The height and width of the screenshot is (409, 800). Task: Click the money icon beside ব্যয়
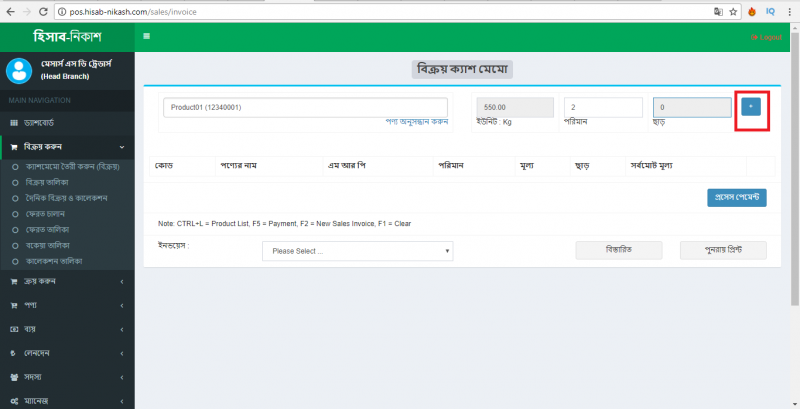14,329
